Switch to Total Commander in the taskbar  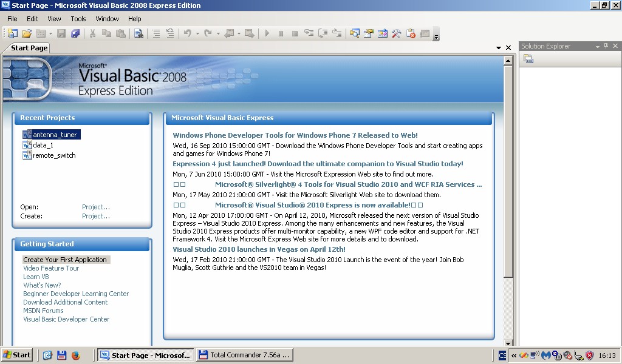(244, 356)
